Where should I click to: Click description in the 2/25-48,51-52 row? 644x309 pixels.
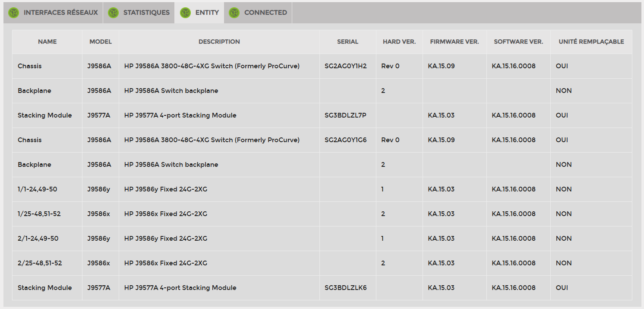[166, 263]
